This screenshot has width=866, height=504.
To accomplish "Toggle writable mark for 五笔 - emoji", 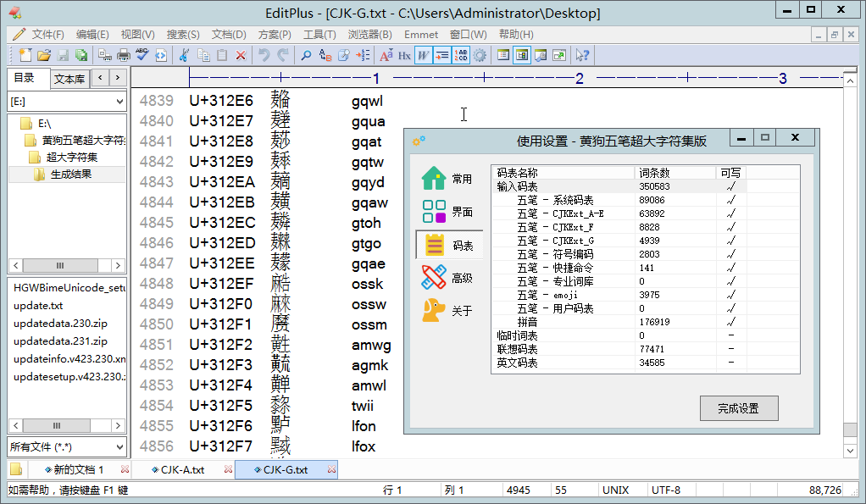I will pos(730,295).
